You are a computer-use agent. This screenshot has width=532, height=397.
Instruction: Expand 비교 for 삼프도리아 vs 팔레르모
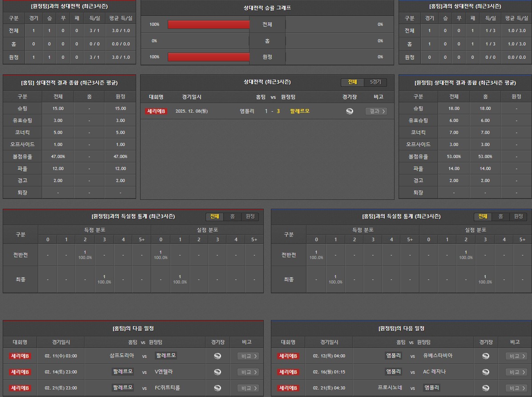pyautogui.click(x=248, y=356)
